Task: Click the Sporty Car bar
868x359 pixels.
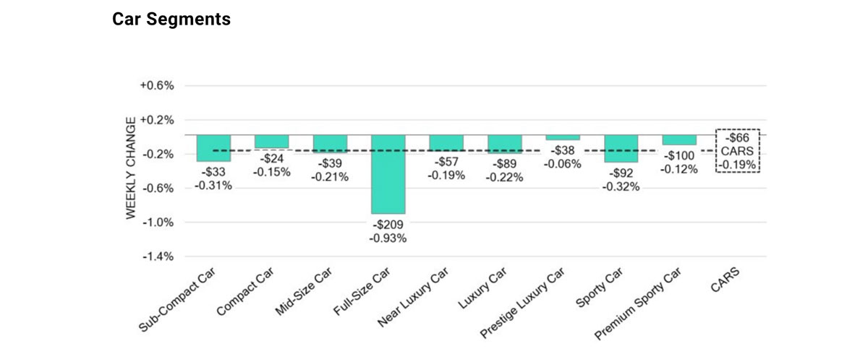Action: (x=621, y=148)
